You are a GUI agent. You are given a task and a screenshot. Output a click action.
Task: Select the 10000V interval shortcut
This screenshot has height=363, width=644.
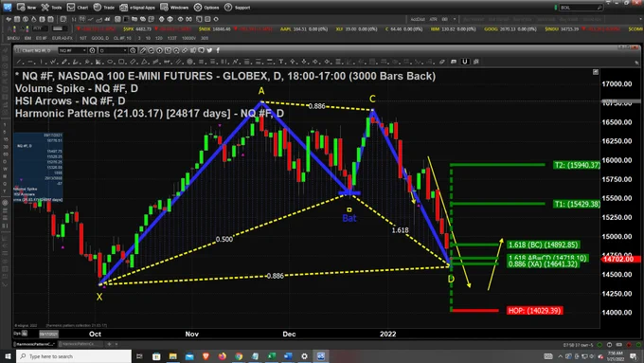[188, 38]
